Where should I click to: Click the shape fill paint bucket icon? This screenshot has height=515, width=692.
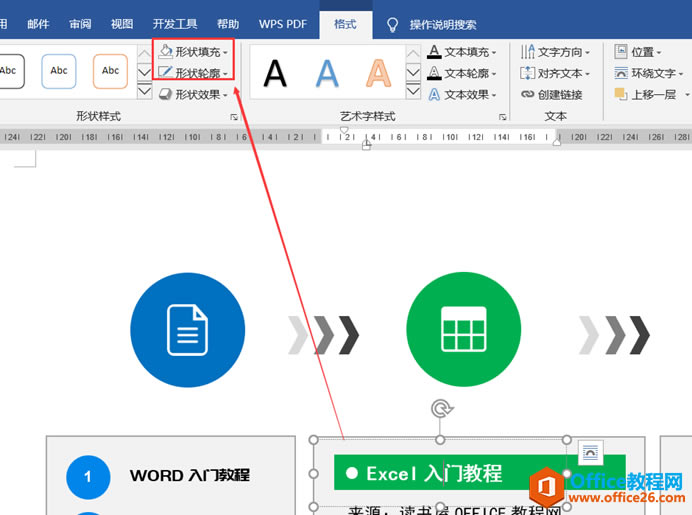point(165,52)
